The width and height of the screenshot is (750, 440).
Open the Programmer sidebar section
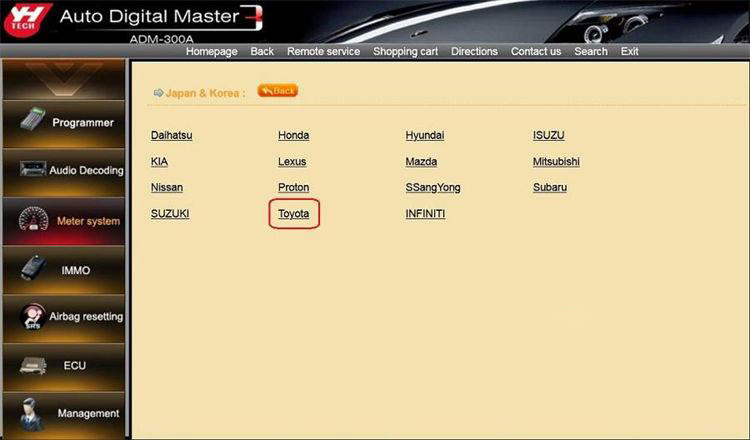tap(64, 123)
